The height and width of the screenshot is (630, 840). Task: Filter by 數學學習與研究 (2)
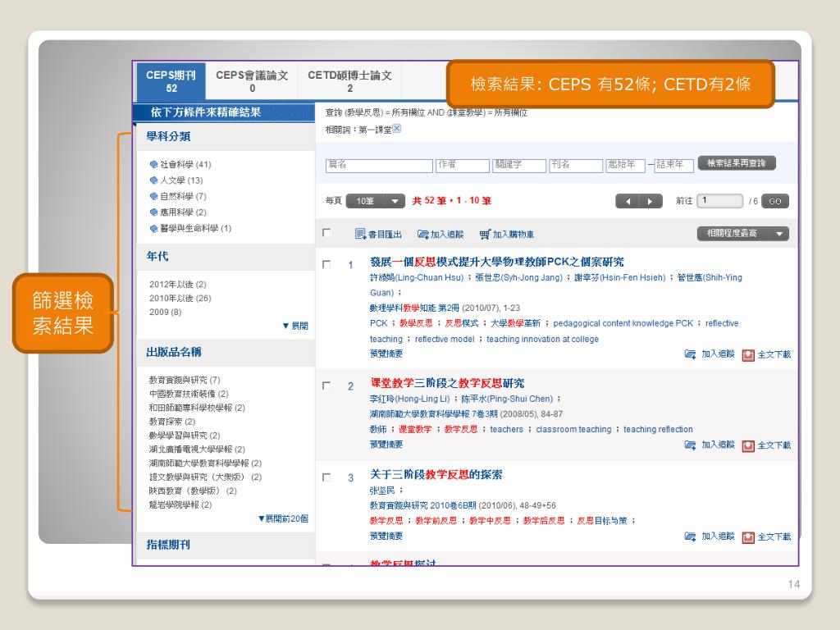pyautogui.click(x=185, y=436)
